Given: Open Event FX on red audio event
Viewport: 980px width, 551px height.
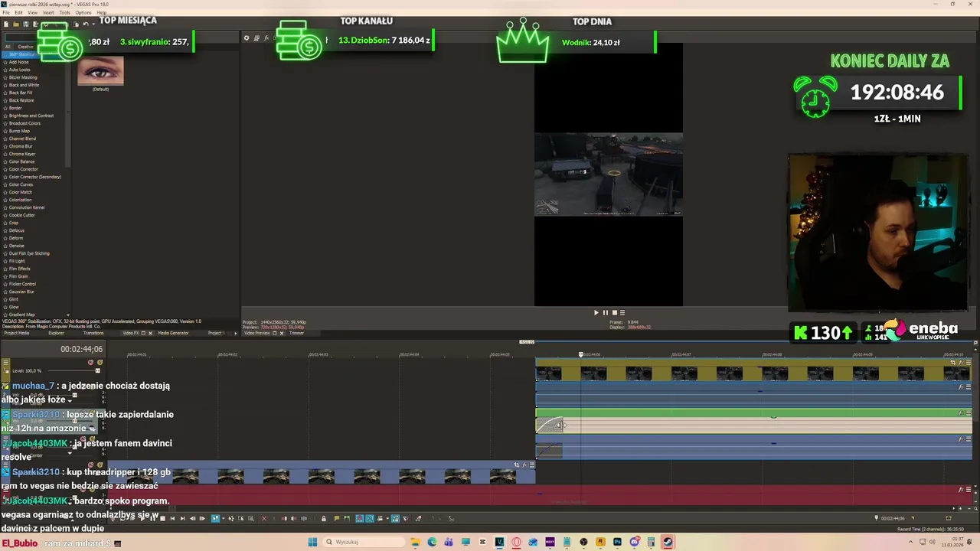Looking at the screenshot, I should point(960,489).
